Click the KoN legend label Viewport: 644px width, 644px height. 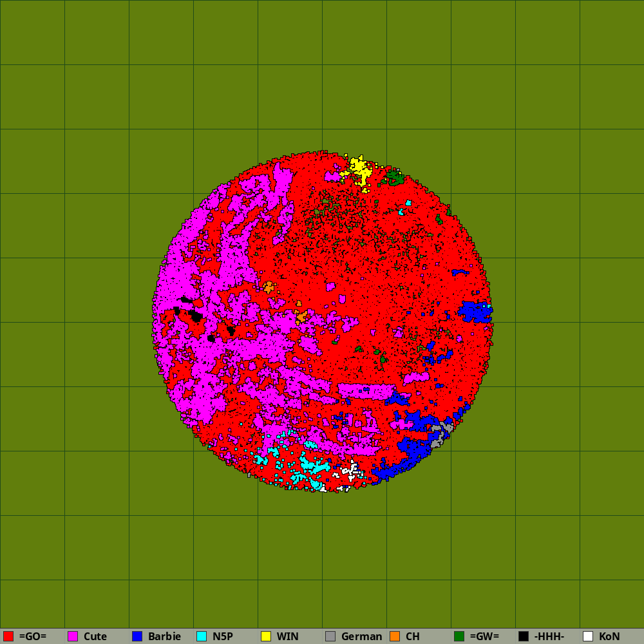pos(609,636)
